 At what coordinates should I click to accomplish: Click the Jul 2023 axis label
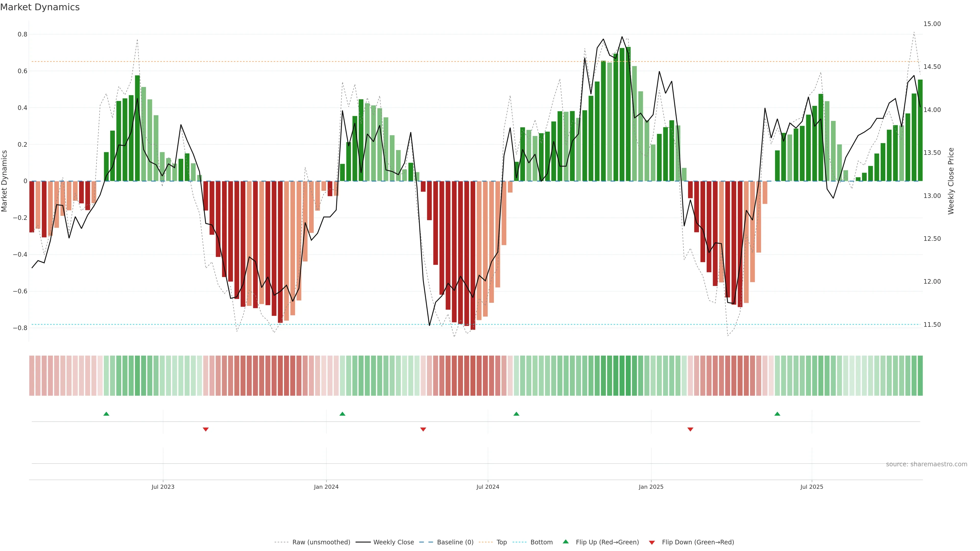[163, 487]
